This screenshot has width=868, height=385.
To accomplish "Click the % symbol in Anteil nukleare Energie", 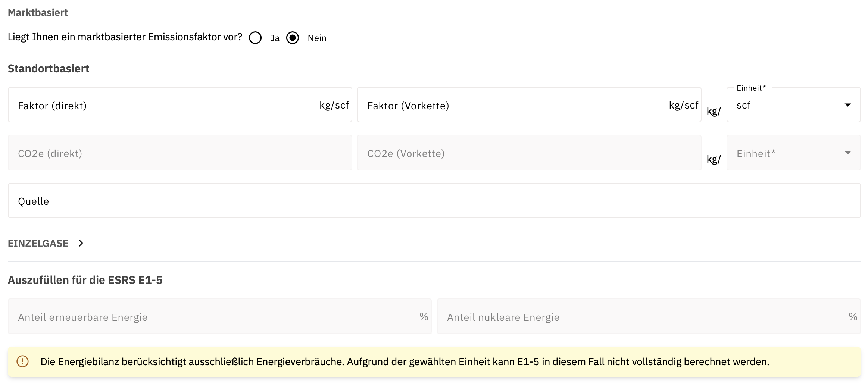I will coord(853,317).
